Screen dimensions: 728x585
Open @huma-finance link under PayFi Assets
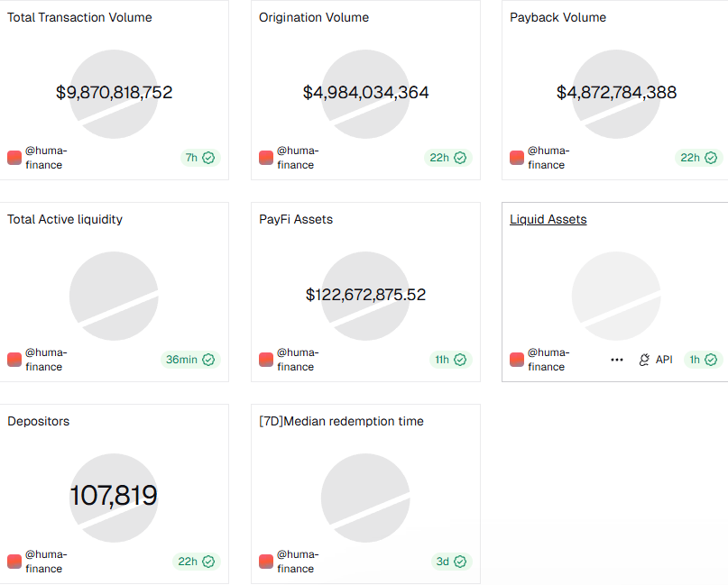pyautogui.click(x=298, y=360)
